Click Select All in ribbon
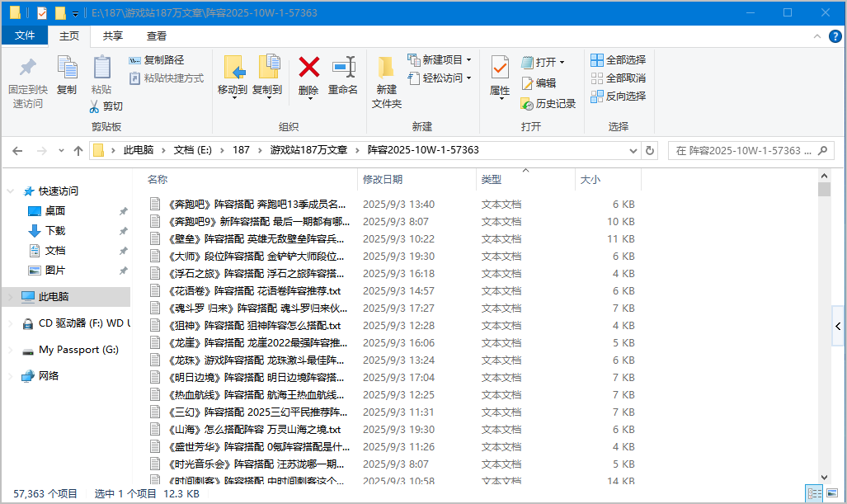 coord(618,59)
